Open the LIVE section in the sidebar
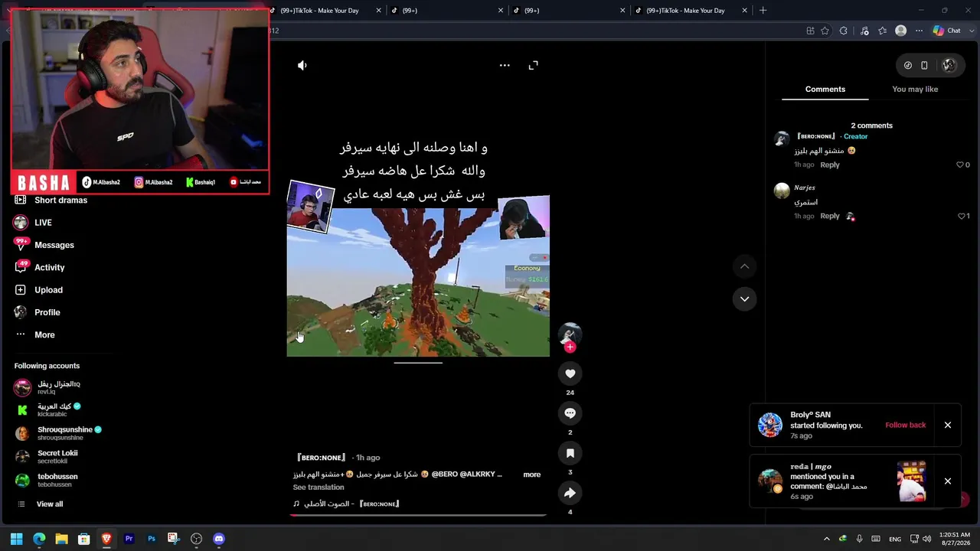Viewport: 980px width, 551px height. pos(43,223)
